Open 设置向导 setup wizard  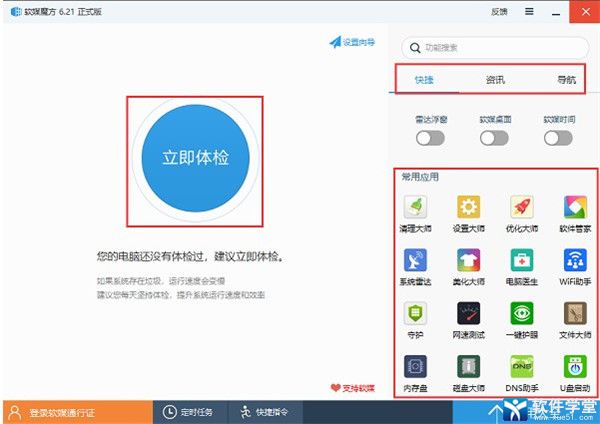(352, 42)
